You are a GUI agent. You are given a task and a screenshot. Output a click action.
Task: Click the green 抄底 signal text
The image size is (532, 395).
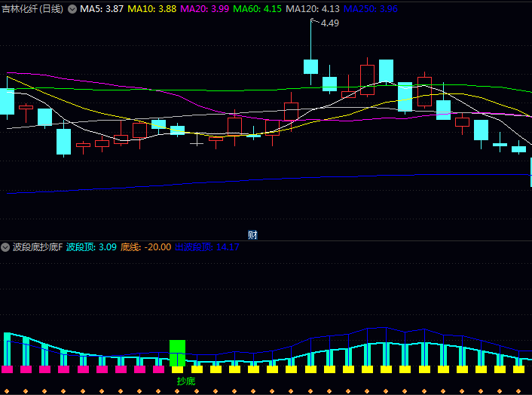(185, 381)
